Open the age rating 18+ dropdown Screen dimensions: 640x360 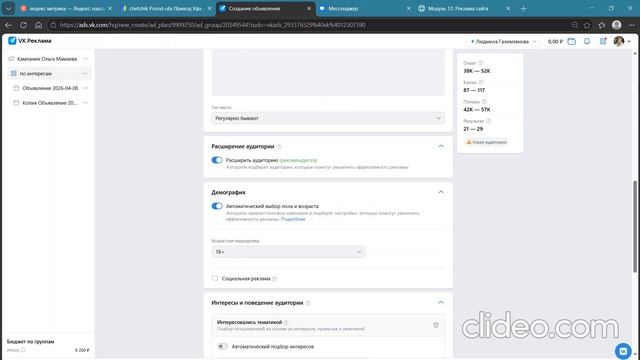point(288,252)
